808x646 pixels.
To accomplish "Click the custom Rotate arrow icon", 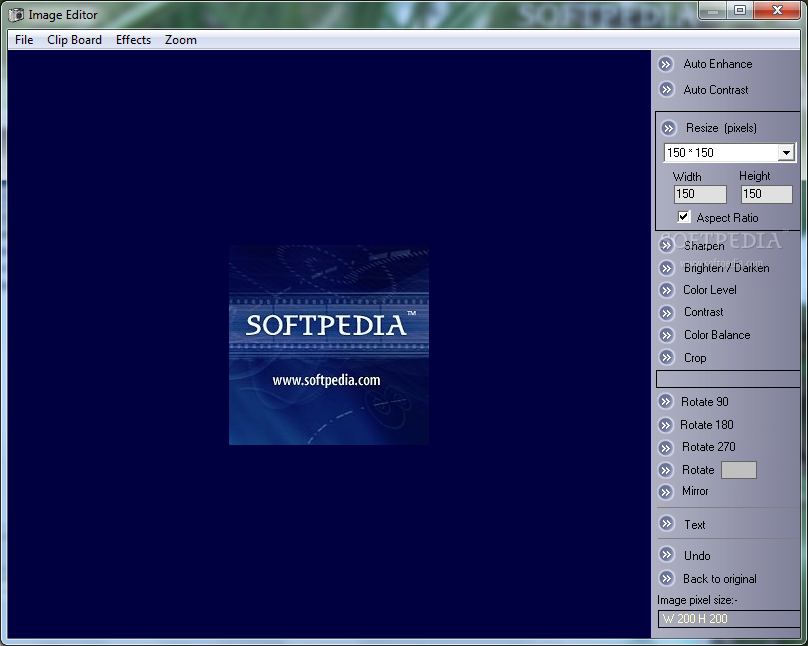I will (666, 470).
